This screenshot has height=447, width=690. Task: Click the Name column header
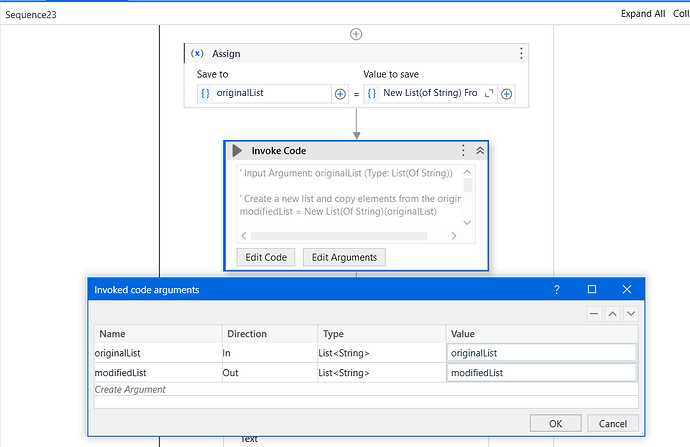click(x=158, y=334)
